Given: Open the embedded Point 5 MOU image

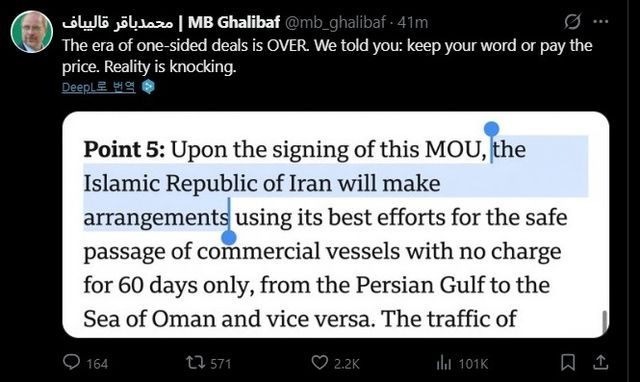Looking at the screenshot, I should pos(336,224).
